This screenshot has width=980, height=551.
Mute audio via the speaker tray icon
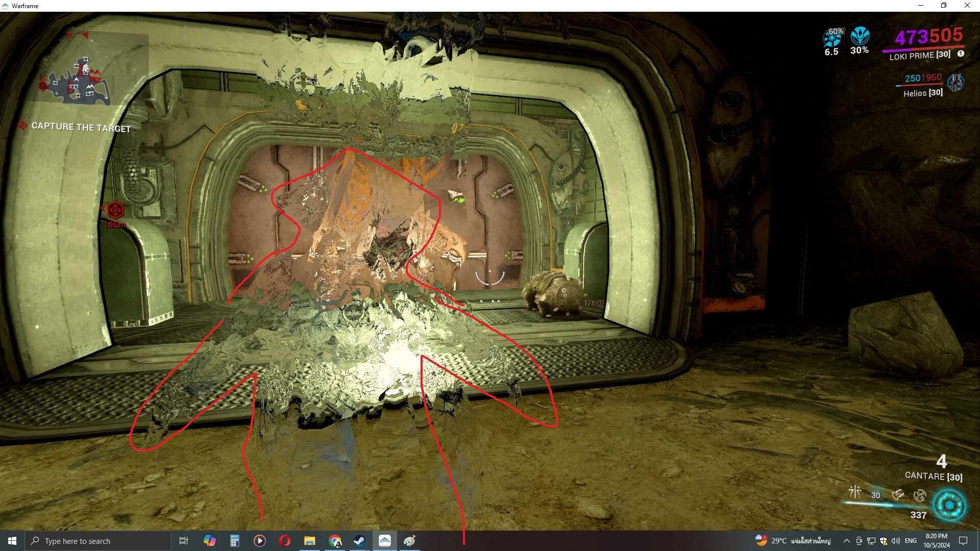pyautogui.click(x=896, y=540)
